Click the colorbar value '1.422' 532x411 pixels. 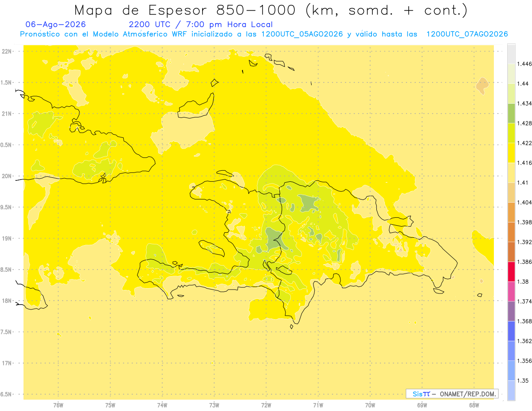click(x=524, y=143)
